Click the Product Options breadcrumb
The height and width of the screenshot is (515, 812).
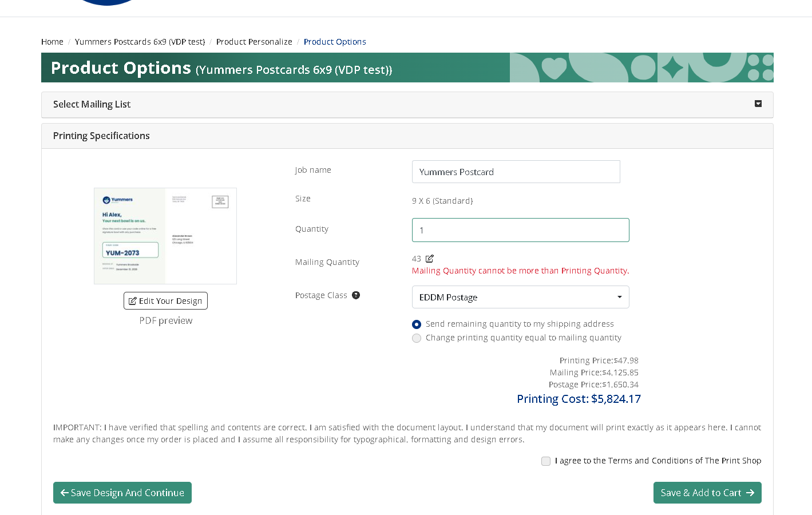(x=335, y=42)
